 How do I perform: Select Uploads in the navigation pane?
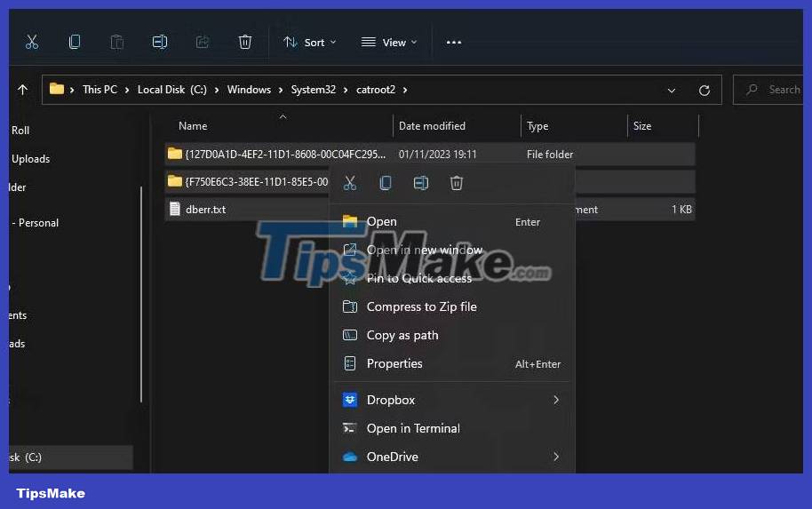click(x=30, y=159)
